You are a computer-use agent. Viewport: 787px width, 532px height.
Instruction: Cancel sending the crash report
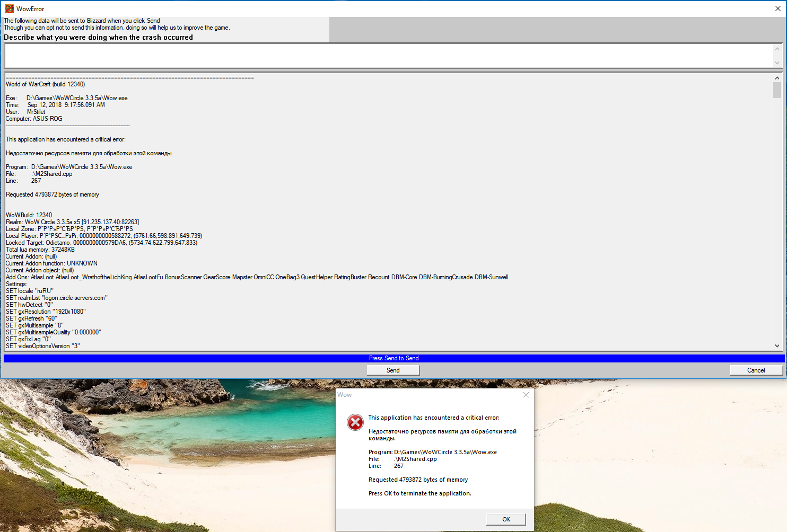756,370
